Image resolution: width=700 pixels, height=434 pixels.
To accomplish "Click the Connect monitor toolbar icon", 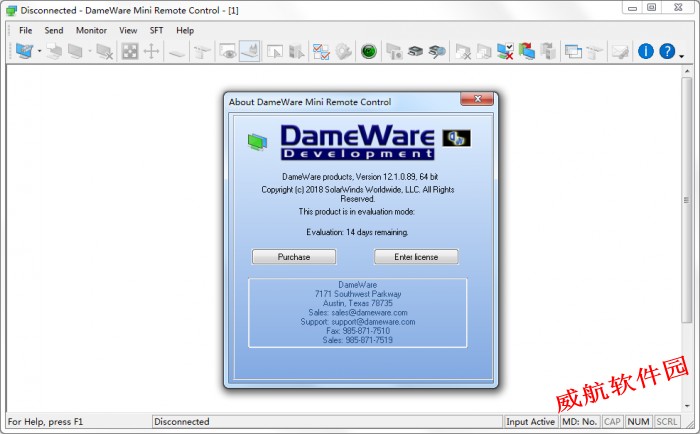I will point(24,51).
